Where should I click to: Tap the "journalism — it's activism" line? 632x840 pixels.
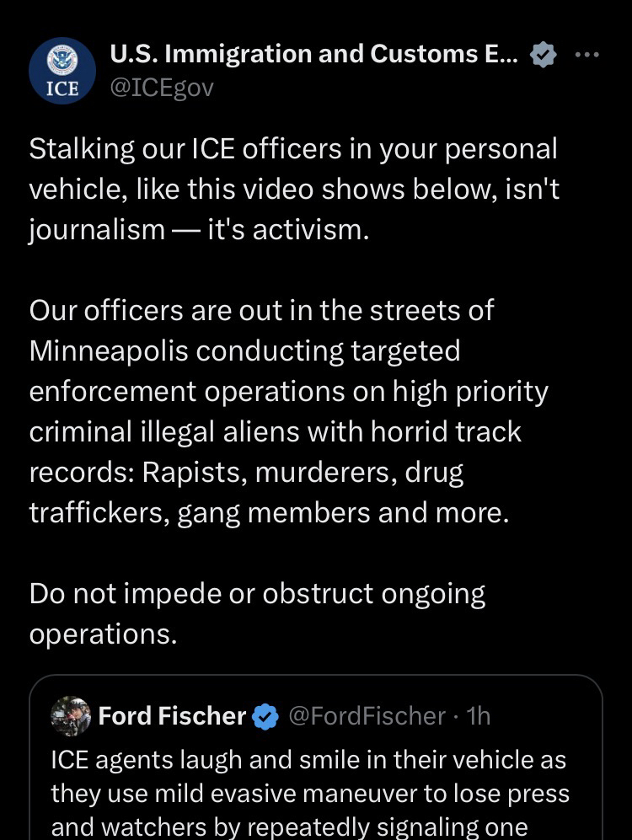tap(200, 230)
